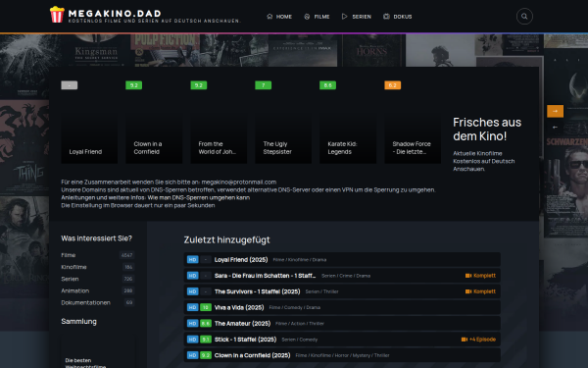Open The Amateur (2025) list entry
588x368 pixels.
342,323
